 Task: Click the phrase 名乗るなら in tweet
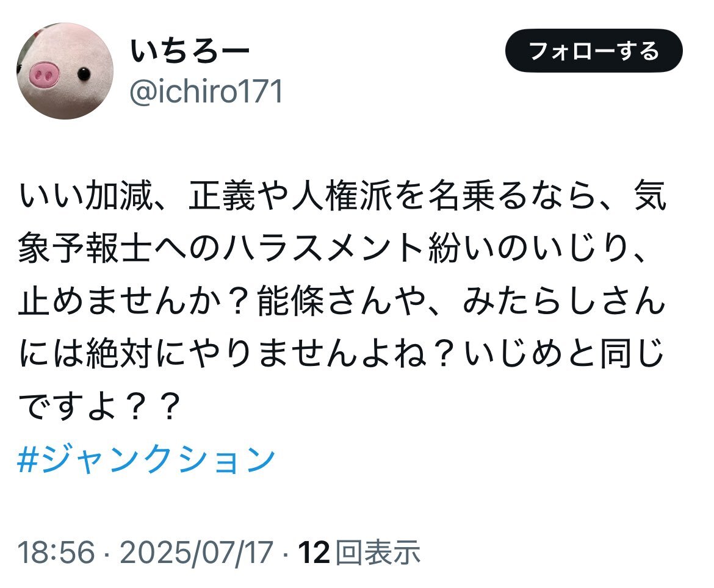click(514, 196)
